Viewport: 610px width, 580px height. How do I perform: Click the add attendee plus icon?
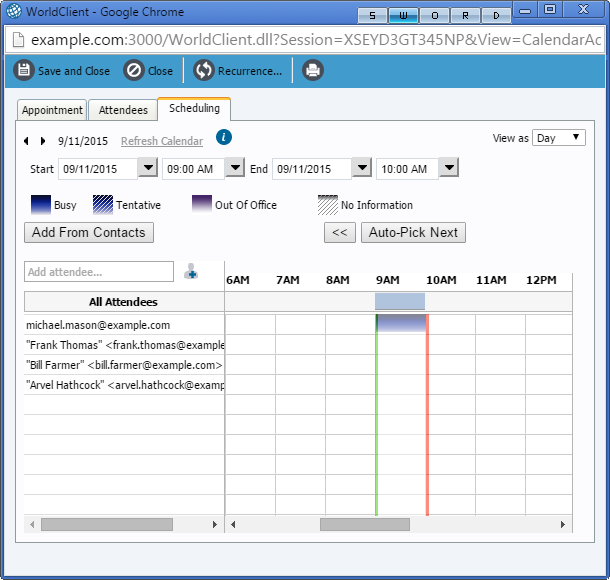pyautogui.click(x=191, y=271)
